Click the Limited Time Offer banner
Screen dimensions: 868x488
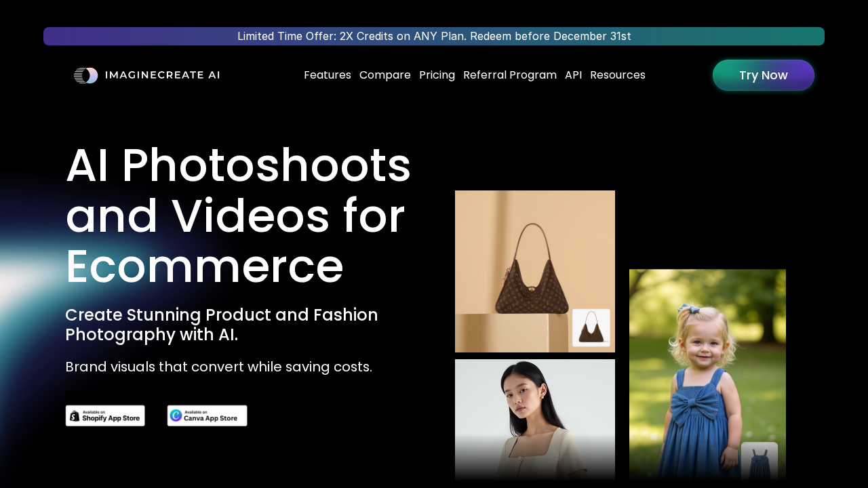pos(434,37)
